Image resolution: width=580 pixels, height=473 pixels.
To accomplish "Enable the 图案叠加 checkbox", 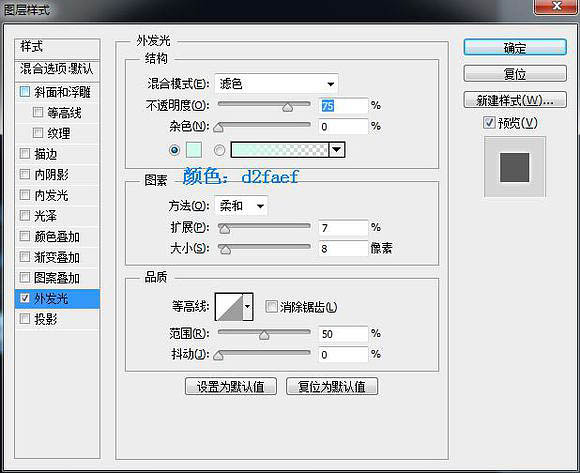I will click(x=25, y=277).
